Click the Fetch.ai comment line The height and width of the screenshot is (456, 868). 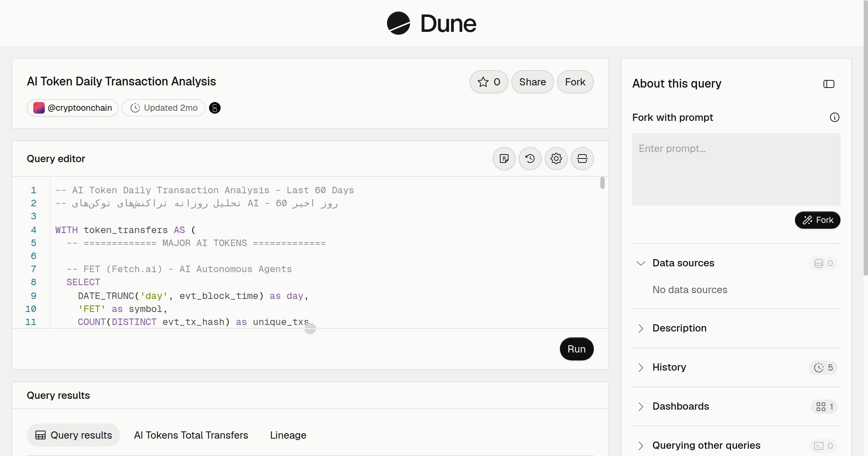[x=179, y=269]
